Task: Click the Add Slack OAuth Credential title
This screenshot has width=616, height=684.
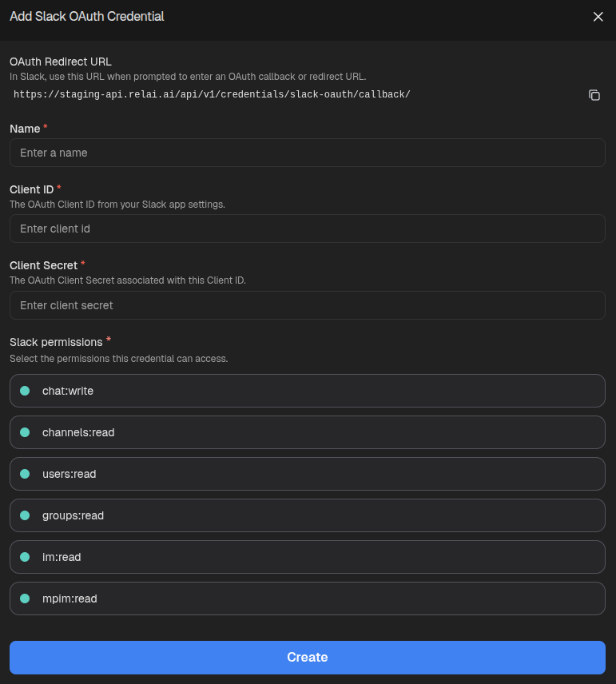Action: click(87, 16)
